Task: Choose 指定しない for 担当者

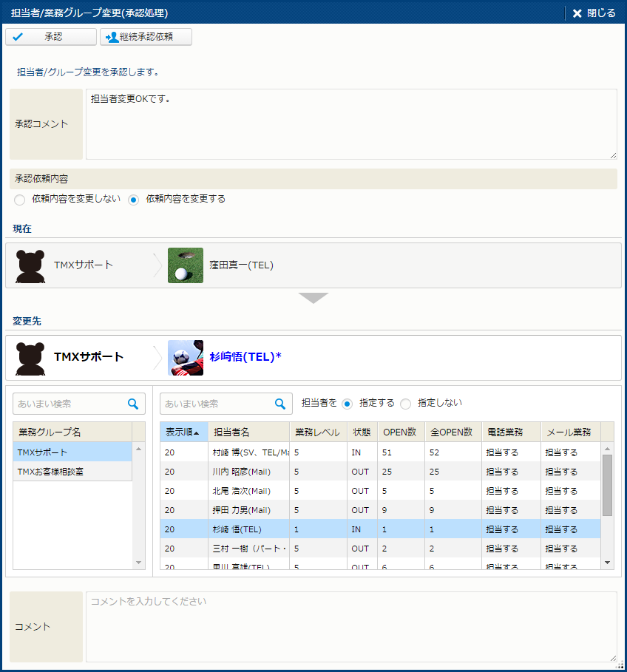Action: pyautogui.click(x=405, y=404)
